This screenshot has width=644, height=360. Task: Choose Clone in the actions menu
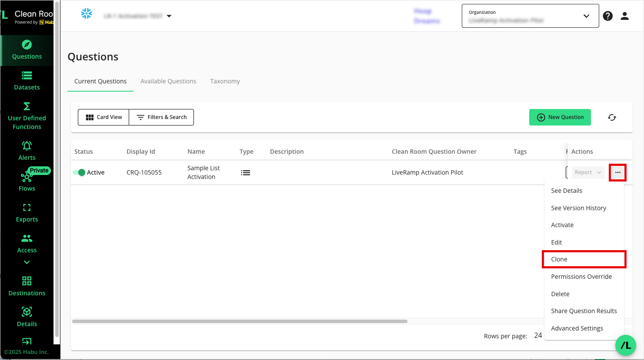click(x=584, y=259)
